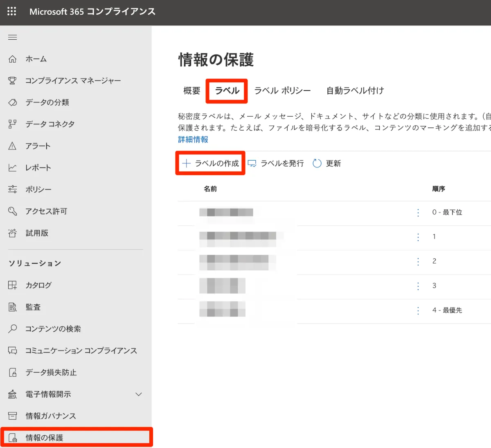Screen dimensions: 491x448
Task: Click the ラベルの作成 button
Action: click(x=210, y=163)
